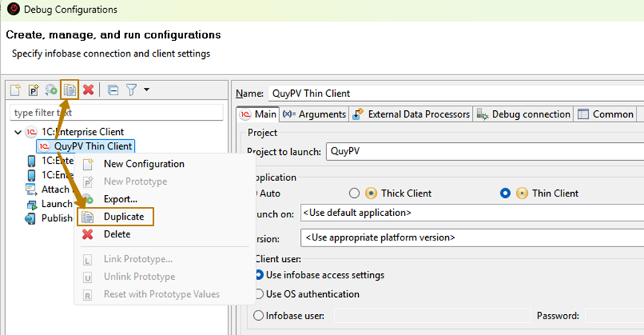Open the filter dropdown arrow in the toolbar
This screenshot has height=335, width=644.
[x=147, y=90]
